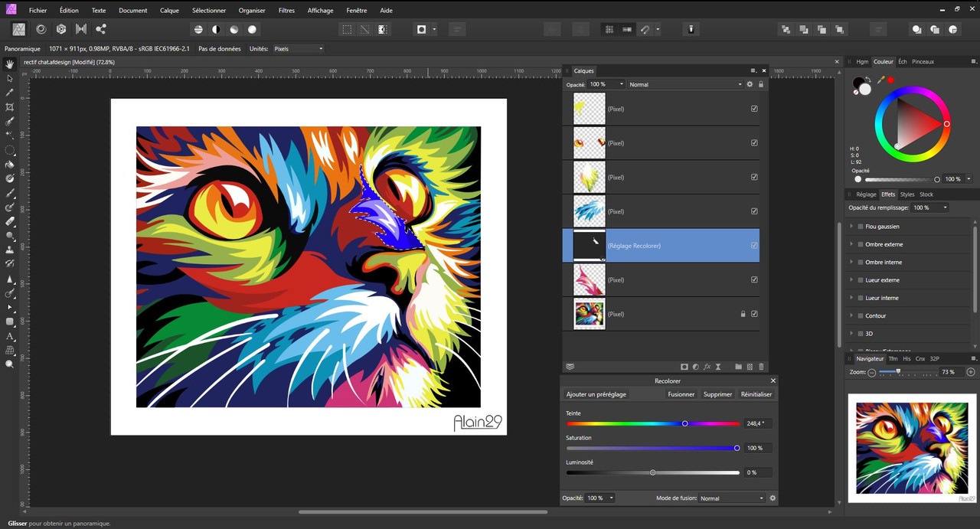The image size is (980, 529).
Task: Open the Calques blend mode Normal dropdown
Action: (685, 84)
